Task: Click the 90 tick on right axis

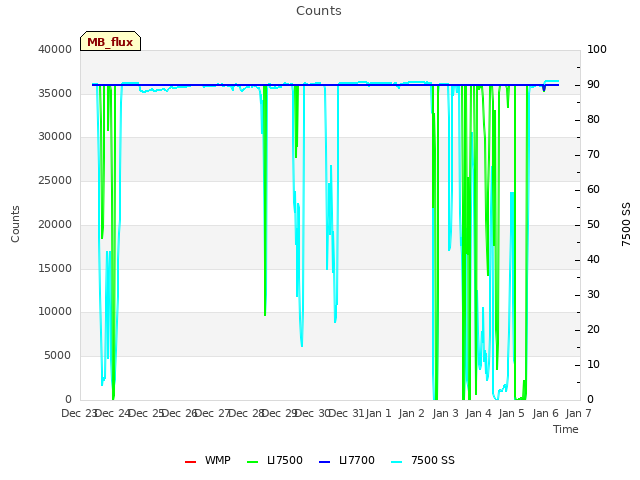Action: [593, 84]
